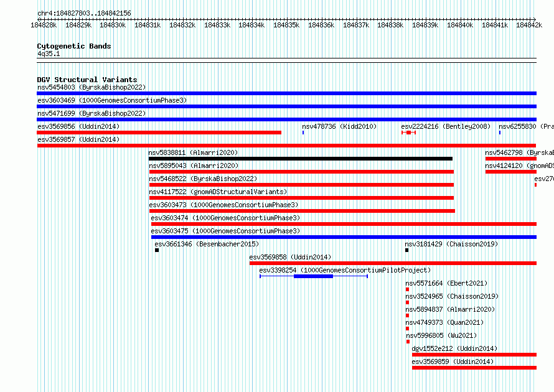
Task: Open the nsv3181429 (Chaisson2019) label
Action: 451,244
